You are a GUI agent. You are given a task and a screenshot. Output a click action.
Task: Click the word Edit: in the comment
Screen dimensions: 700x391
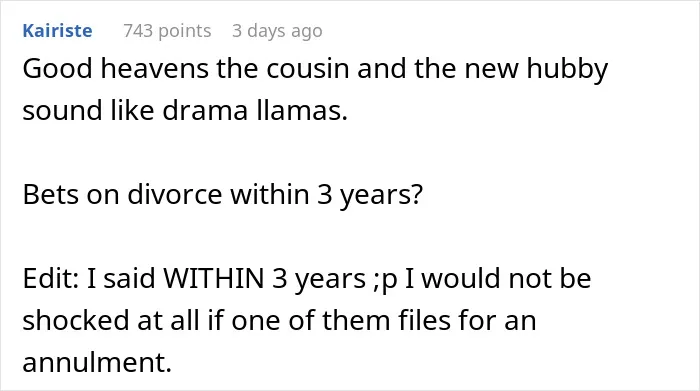51,279
